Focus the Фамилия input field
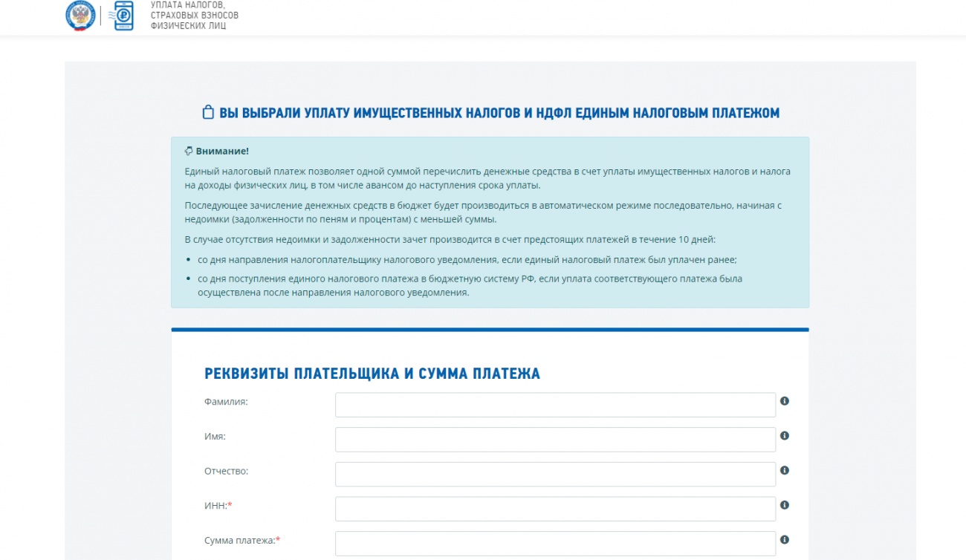The height and width of the screenshot is (560, 966). tap(555, 405)
